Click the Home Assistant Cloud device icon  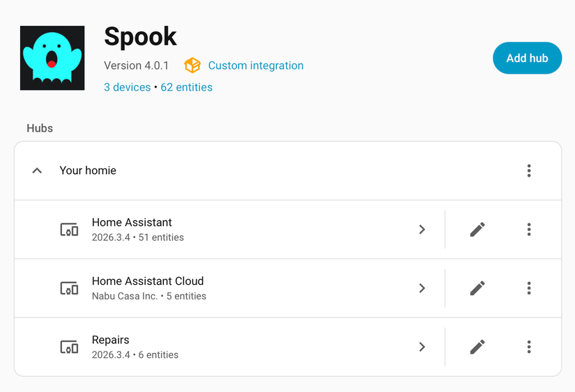(69, 288)
